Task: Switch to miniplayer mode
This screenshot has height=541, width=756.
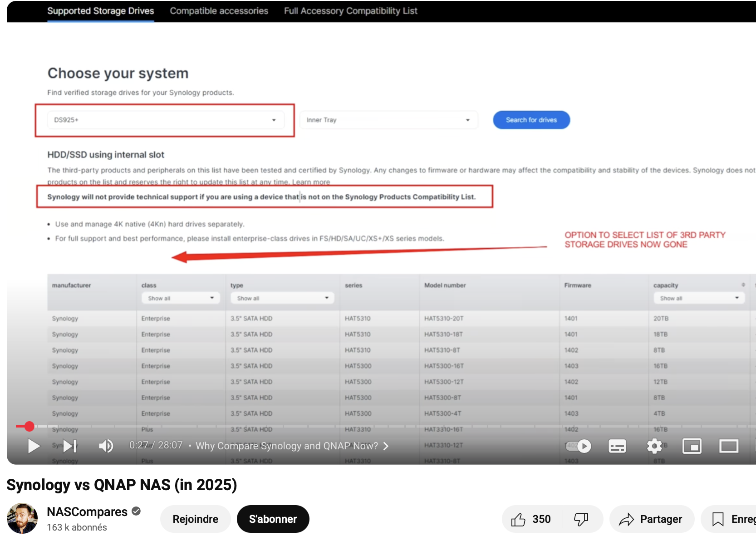Action: (692, 446)
